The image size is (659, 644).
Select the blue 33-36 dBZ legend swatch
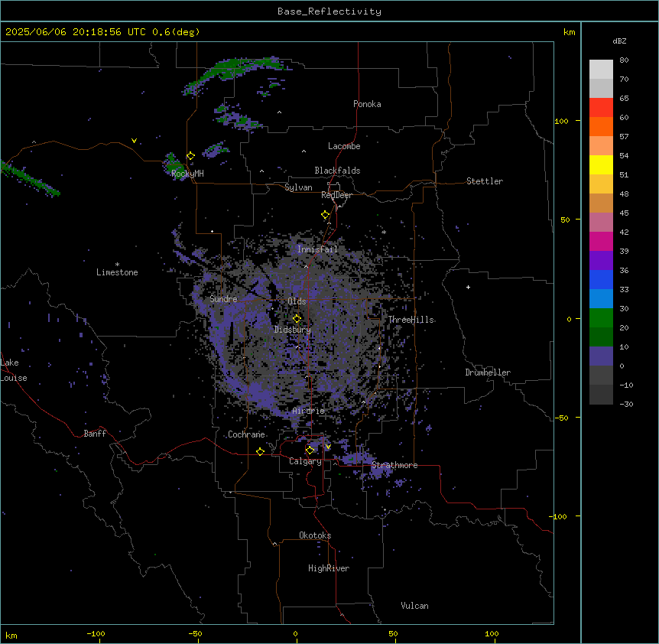coord(601,279)
